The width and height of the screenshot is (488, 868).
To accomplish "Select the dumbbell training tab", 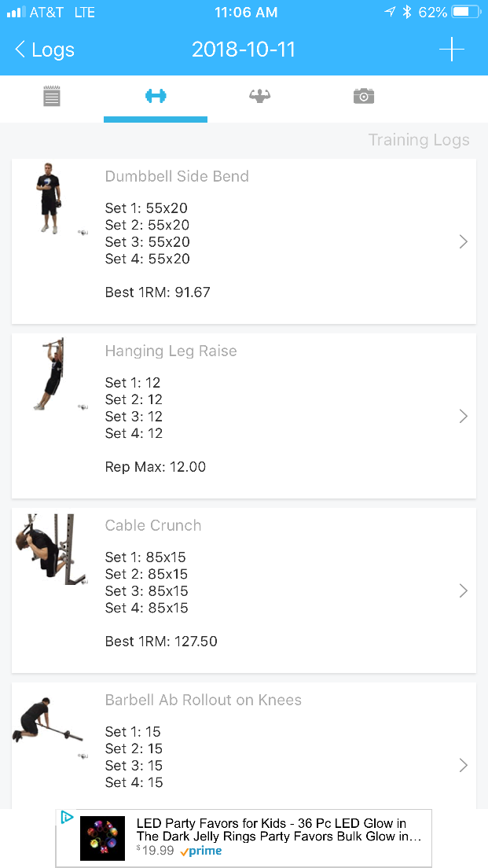I will click(156, 97).
